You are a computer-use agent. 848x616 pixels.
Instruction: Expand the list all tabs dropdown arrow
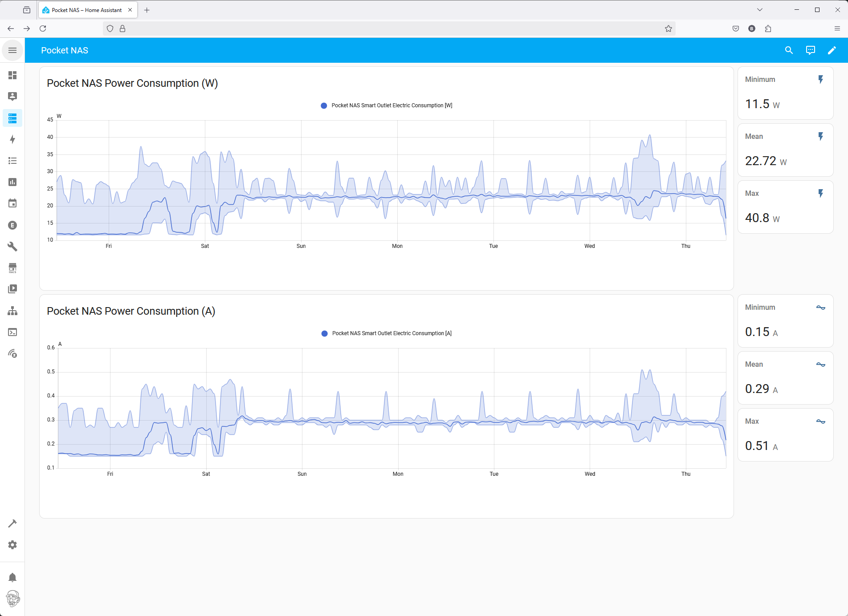(x=760, y=10)
